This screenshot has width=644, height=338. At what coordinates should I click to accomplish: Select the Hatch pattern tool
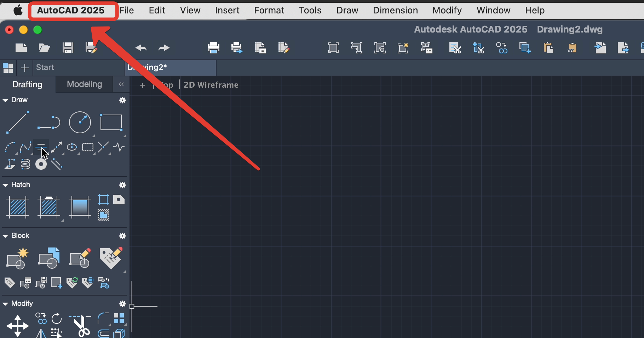(17, 208)
